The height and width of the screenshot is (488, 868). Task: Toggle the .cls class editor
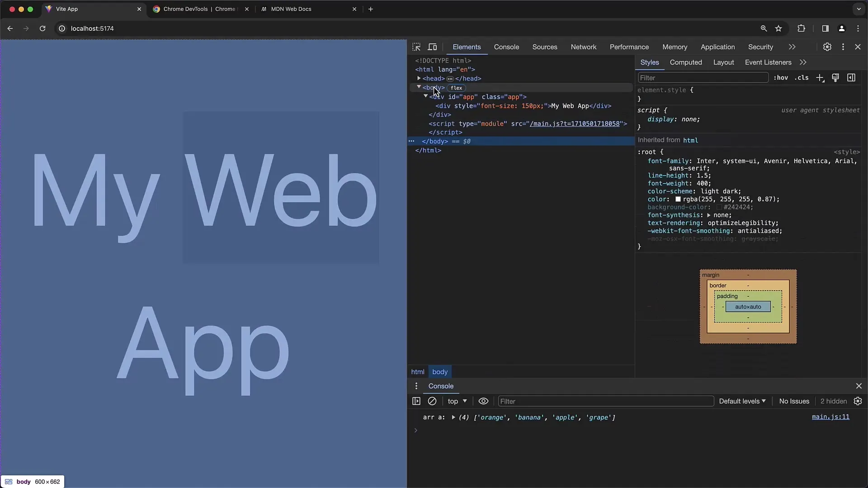coord(802,78)
